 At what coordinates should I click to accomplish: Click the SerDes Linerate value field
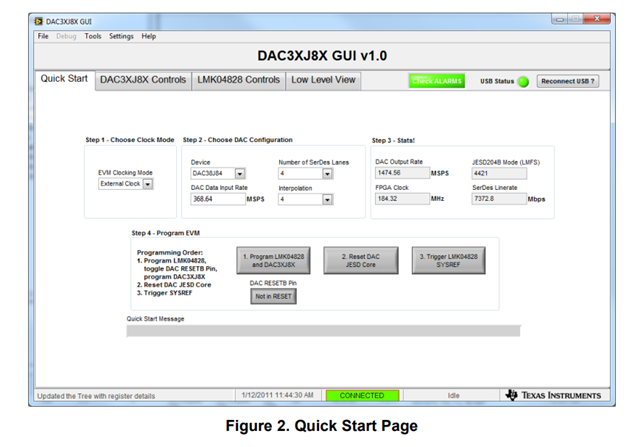(499, 199)
